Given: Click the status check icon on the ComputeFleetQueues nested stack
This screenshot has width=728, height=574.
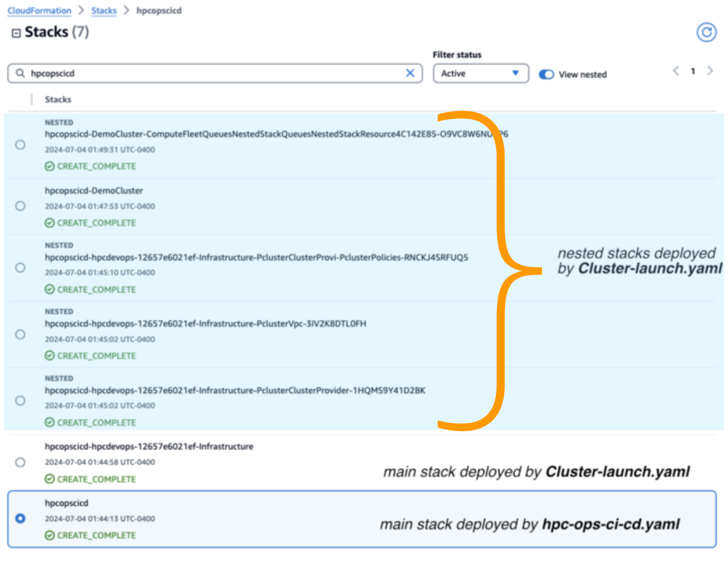Looking at the screenshot, I should click(50, 166).
